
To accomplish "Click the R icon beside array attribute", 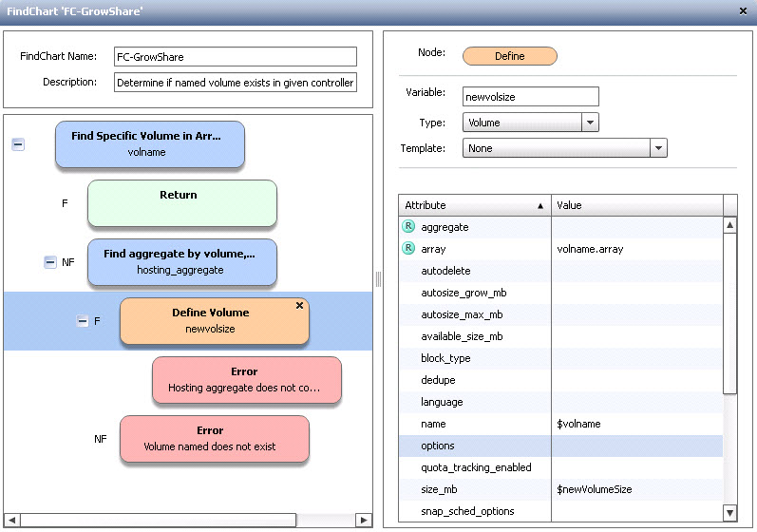I will point(408,248).
